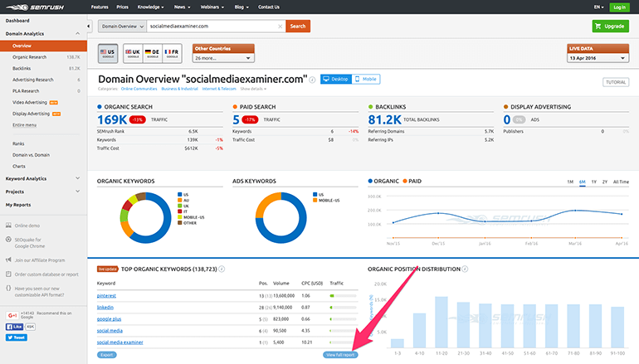This screenshot has width=639, height=364.
Task: Set chart range to 1Y
Action: click(x=593, y=182)
